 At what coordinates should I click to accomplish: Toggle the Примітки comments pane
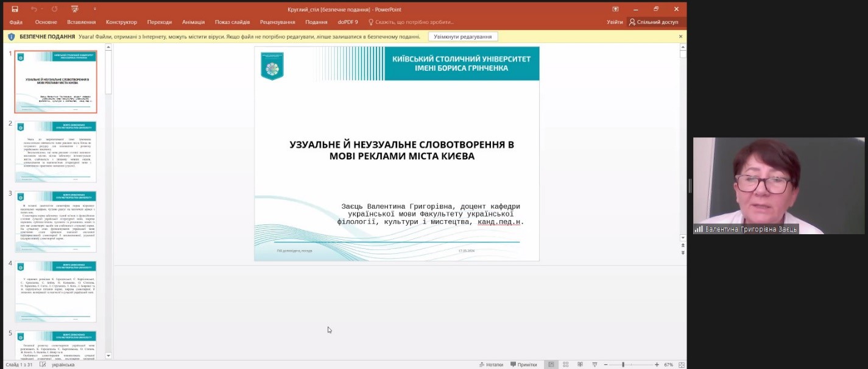point(523,364)
